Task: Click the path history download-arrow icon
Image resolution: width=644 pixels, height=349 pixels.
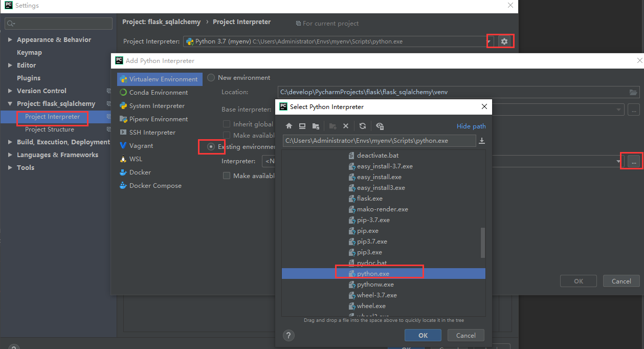Action: [x=481, y=141]
